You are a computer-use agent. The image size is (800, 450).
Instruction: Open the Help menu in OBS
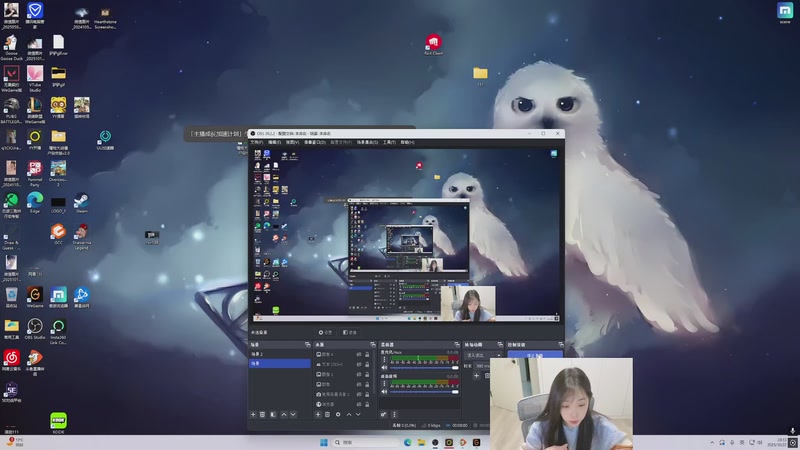click(x=407, y=142)
